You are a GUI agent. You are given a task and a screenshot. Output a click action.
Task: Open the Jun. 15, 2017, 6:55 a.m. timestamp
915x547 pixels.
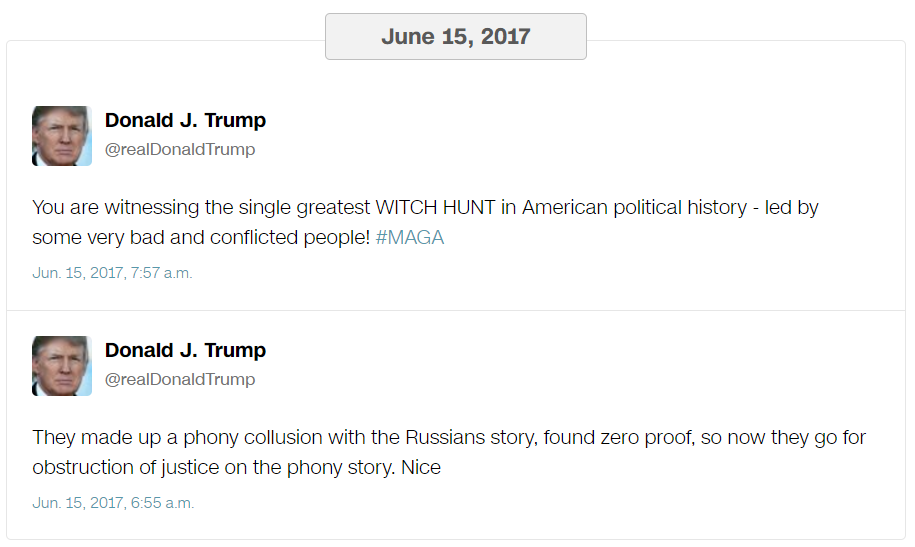point(113,503)
